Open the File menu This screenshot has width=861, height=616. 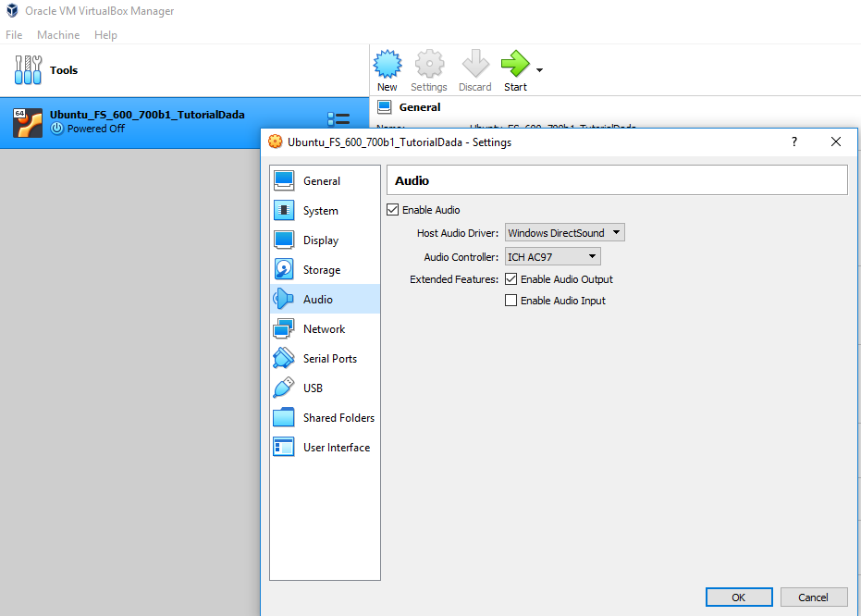click(x=14, y=35)
